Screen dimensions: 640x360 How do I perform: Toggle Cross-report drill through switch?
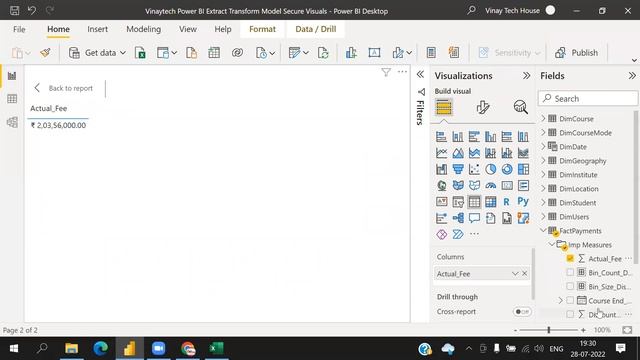(x=522, y=311)
